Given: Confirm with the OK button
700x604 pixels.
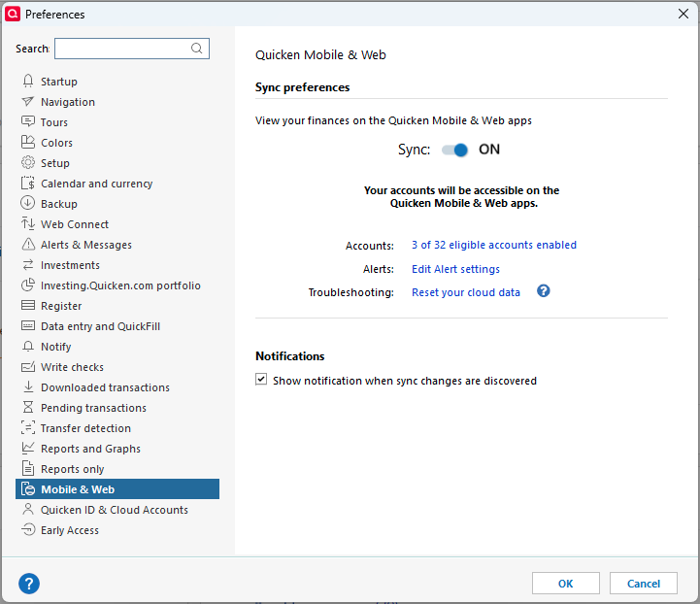Looking at the screenshot, I should [x=566, y=584].
